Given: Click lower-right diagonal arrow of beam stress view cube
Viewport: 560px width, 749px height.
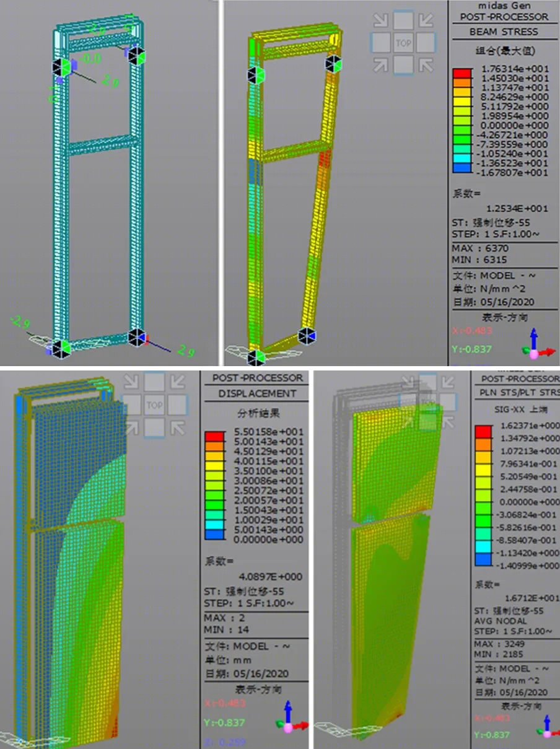Looking at the screenshot, I should click(426, 64).
